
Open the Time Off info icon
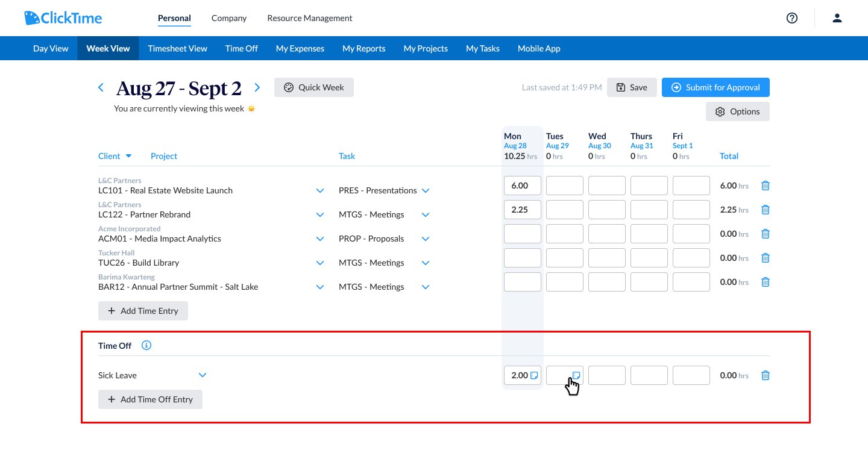click(x=146, y=346)
